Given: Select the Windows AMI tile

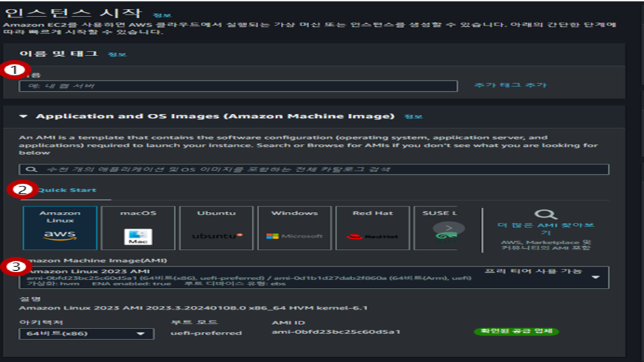Looking at the screenshot, I should (295, 228).
